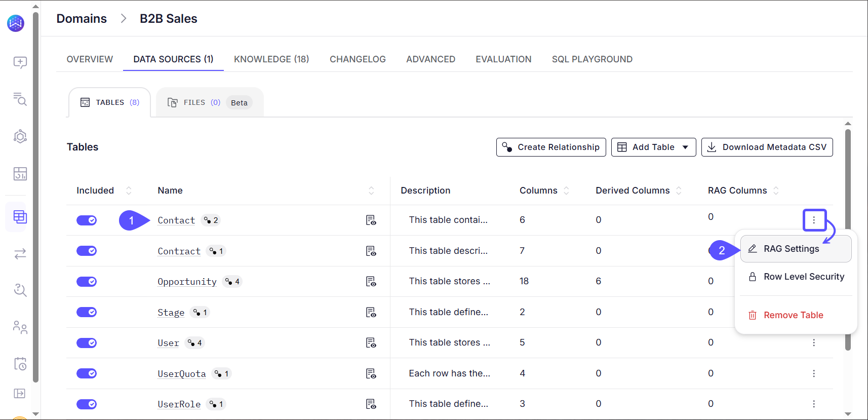This screenshot has width=868, height=420.
Task: Toggle Included switch for Opportunity table
Action: (x=87, y=281)
